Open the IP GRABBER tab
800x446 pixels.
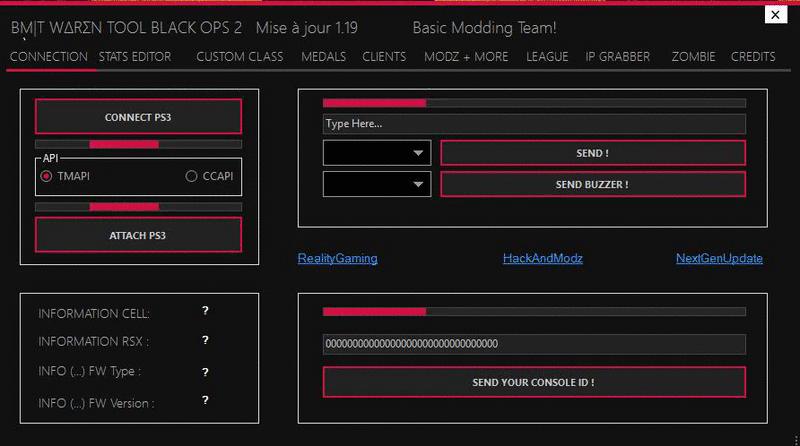coord(618,57)
